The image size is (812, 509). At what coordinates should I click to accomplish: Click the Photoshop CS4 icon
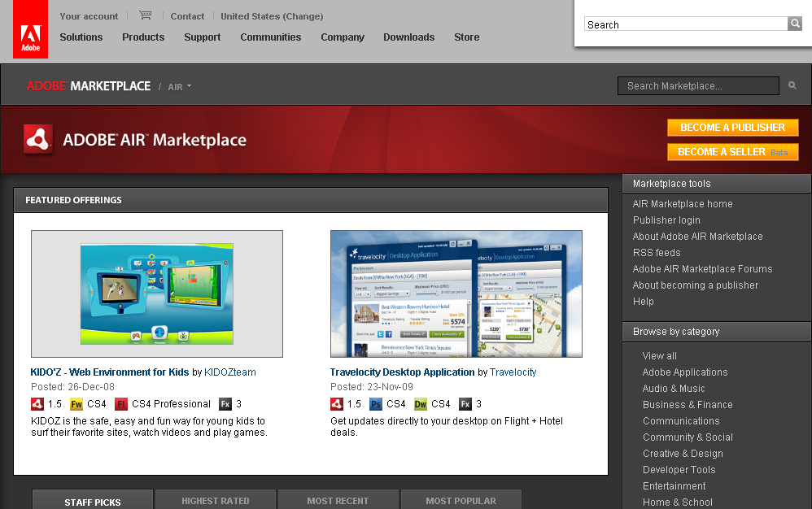pyautogui.click(x=376, y=404)
